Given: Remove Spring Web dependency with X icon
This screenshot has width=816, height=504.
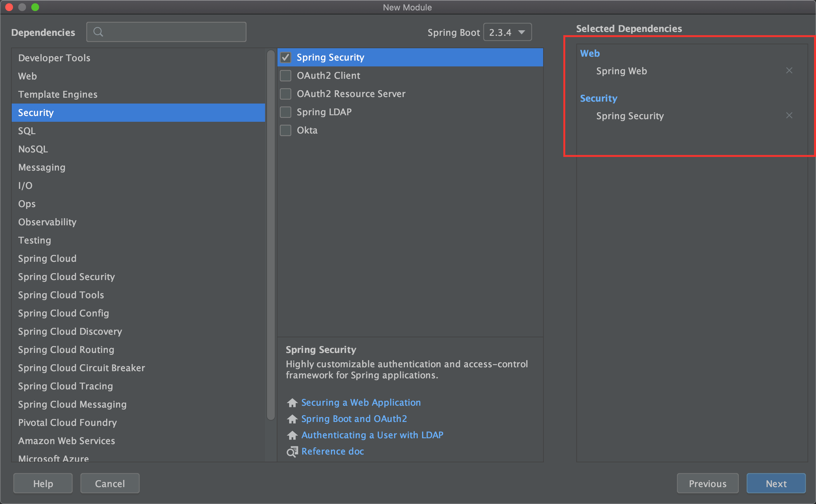Looking at the screenshot, I should tap(789, 70).
